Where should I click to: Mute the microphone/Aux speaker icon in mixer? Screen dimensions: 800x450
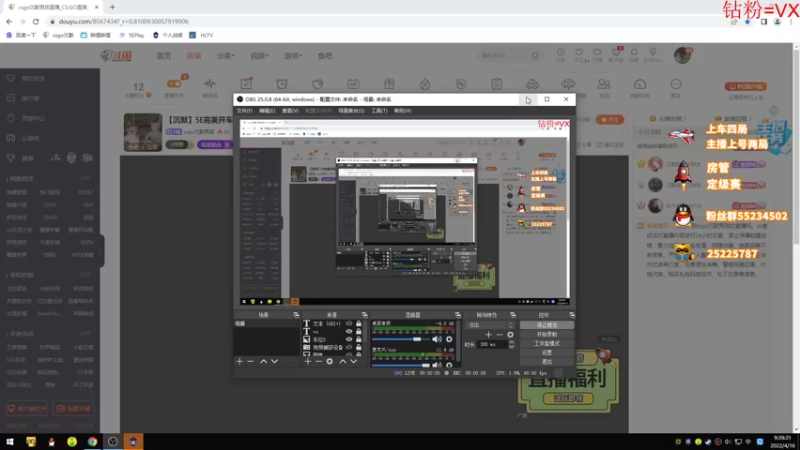tap(437, 365)
